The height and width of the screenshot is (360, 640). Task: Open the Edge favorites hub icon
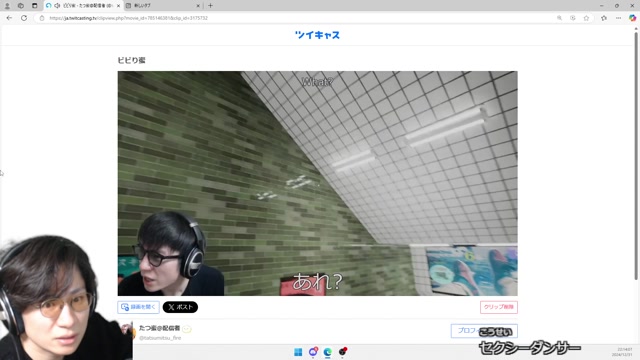(604, 18)
